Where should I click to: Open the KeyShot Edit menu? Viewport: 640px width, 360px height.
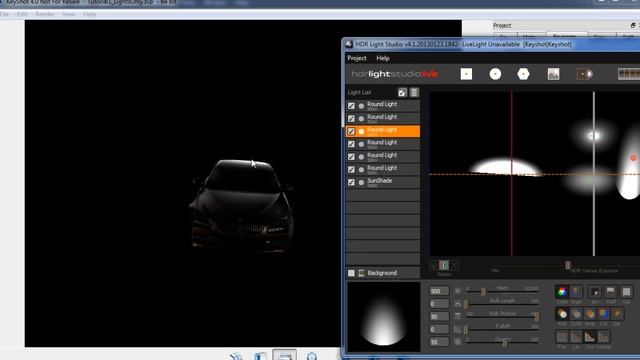pyautogui.click(x=22, y=14)
